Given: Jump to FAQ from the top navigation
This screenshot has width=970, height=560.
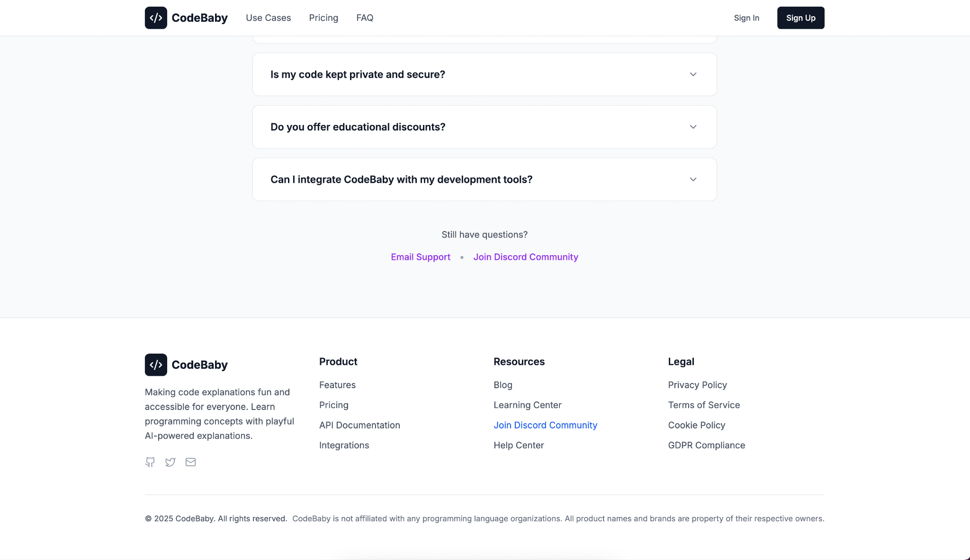Looking at the screenshot, I should pos(365,18).
